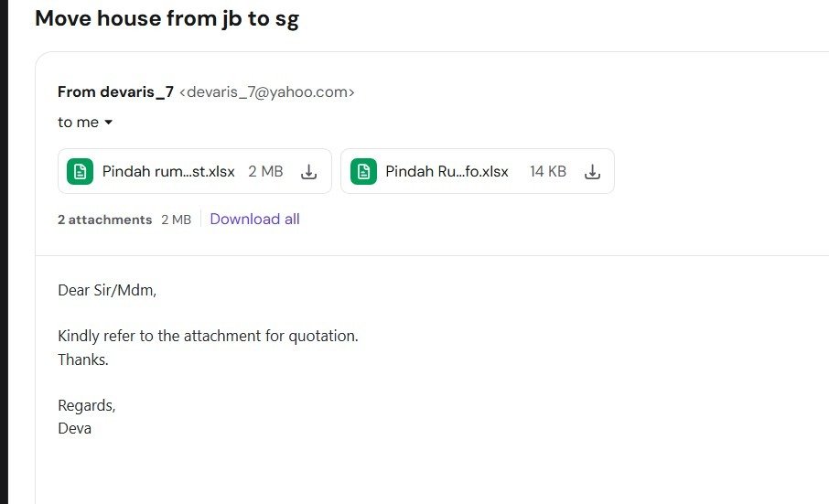Expand recipient details arrow next to 'to me'
The width and height of the screenshot is (829, 504).
[x=108, y=122]
